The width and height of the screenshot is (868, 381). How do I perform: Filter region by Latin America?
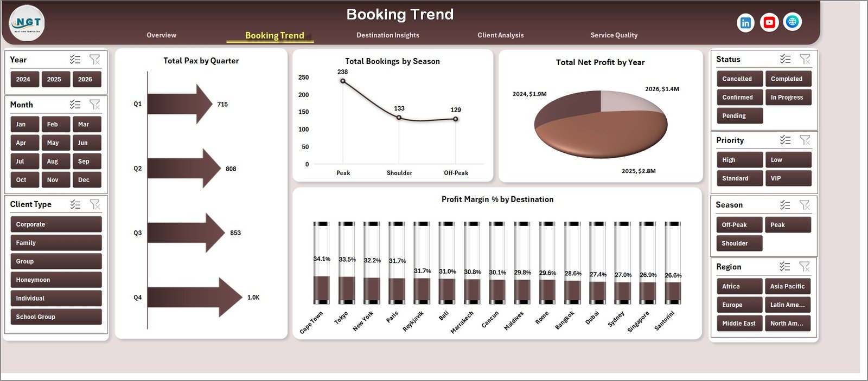pos(788,305)
